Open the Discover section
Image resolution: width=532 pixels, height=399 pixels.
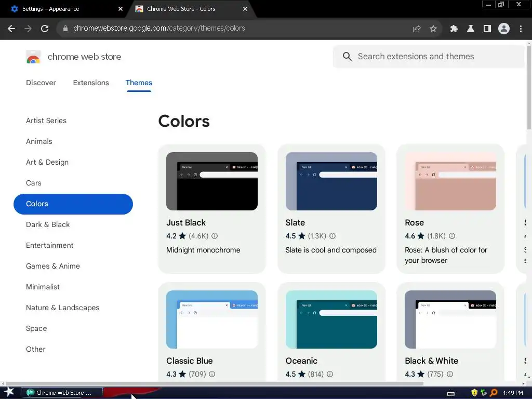(x=41, y=83)
